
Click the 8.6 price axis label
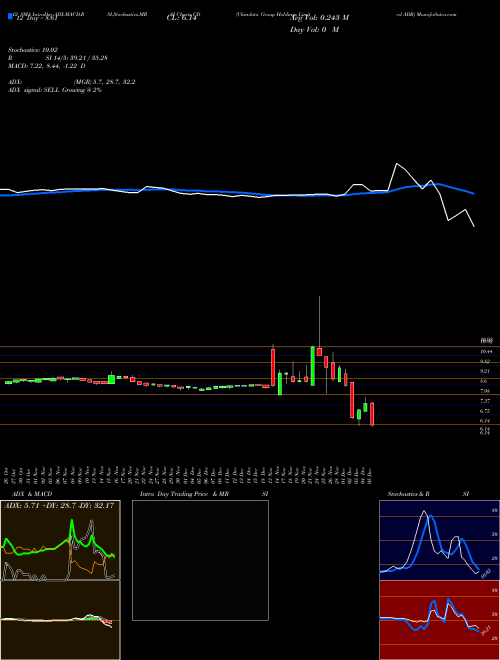click(x=484, y=381)
